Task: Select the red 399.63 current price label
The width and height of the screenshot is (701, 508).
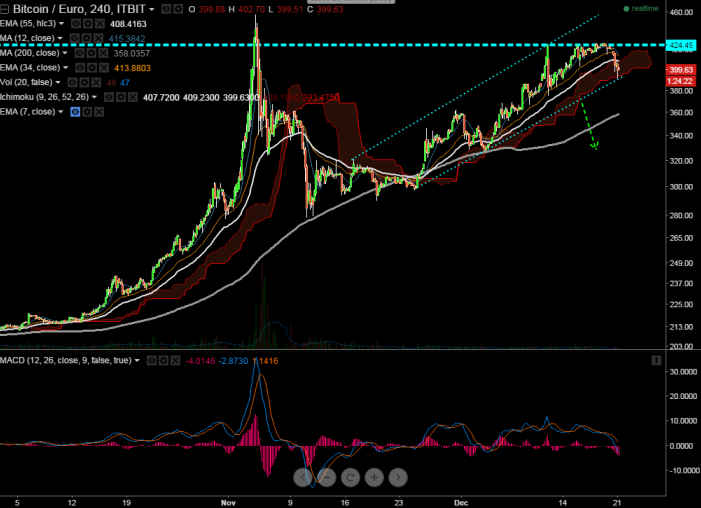Action: (681, 70)
